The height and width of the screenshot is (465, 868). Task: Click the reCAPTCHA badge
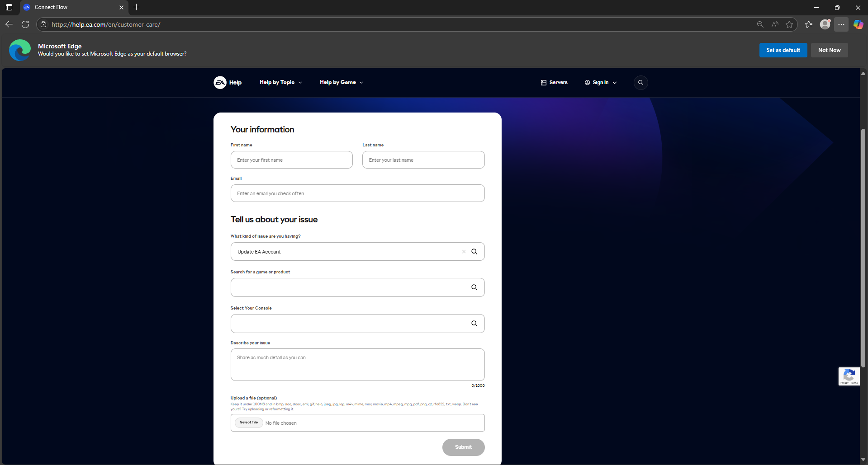pyautogui.click(x=849, y=376)
